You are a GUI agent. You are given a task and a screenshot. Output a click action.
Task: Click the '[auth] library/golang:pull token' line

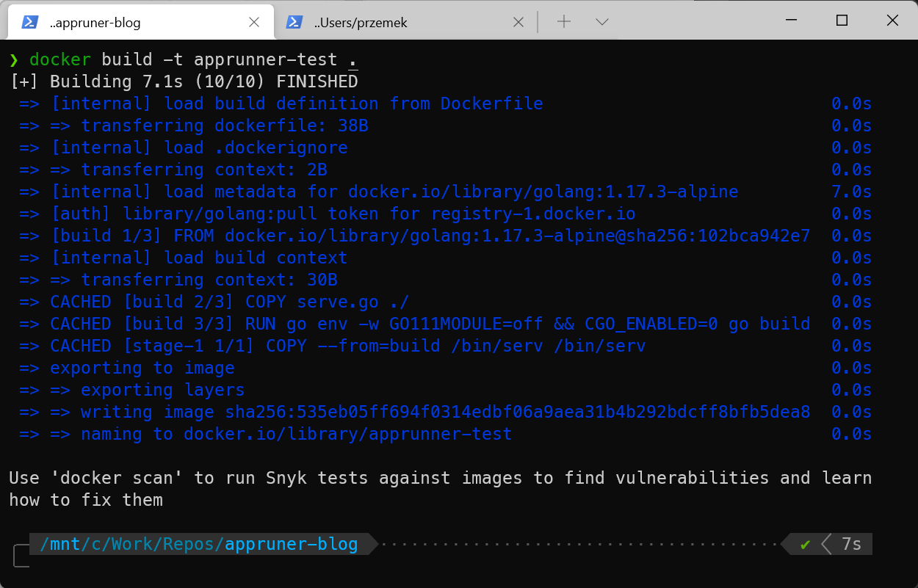click(328, 214)
